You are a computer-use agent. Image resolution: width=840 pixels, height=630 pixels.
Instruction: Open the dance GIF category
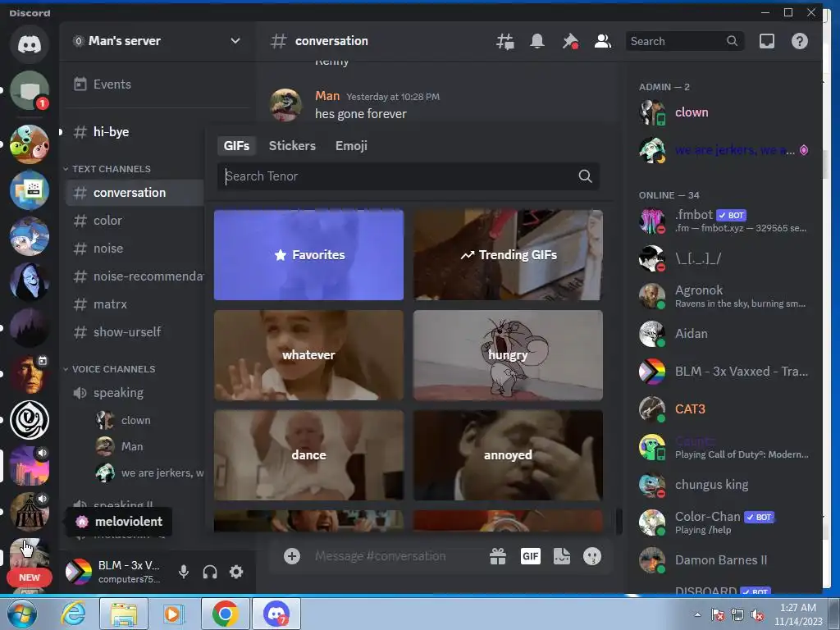[308, 454]
